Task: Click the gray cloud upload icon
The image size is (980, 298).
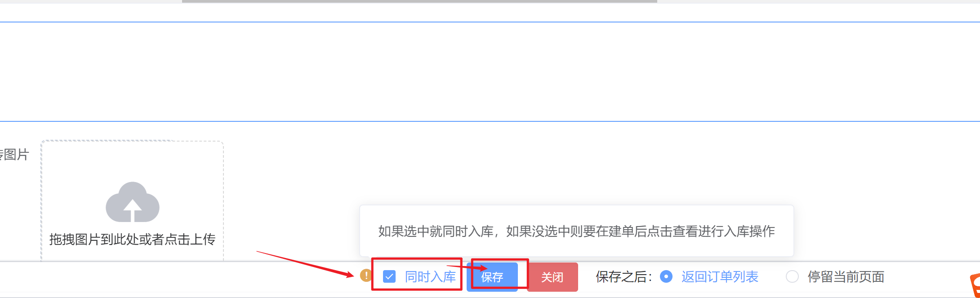Action: click(x=132, y=202)
